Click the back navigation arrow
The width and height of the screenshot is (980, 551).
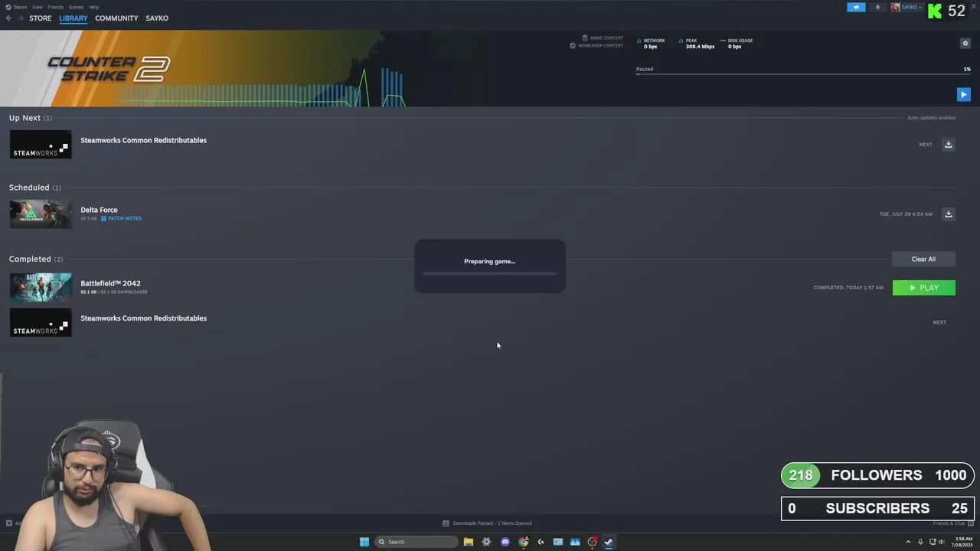click(x=8, y=18)
